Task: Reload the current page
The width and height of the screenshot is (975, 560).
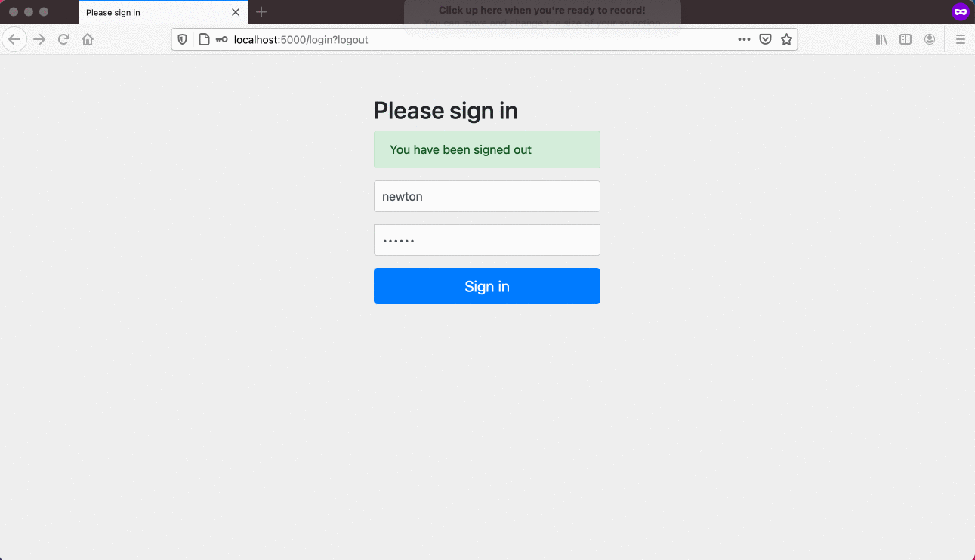Action: pos(64,39)
